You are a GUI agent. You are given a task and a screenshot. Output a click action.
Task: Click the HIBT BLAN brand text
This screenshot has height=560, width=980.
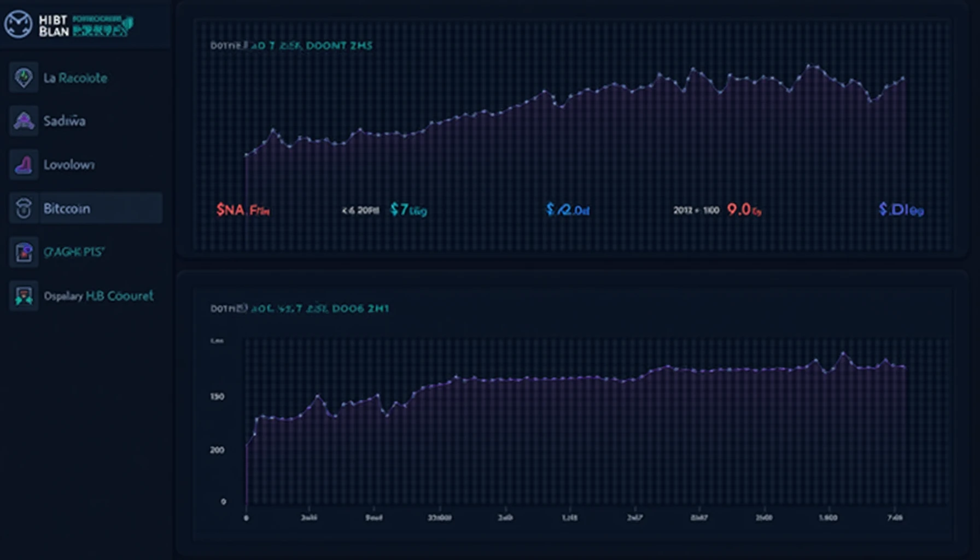54,26
